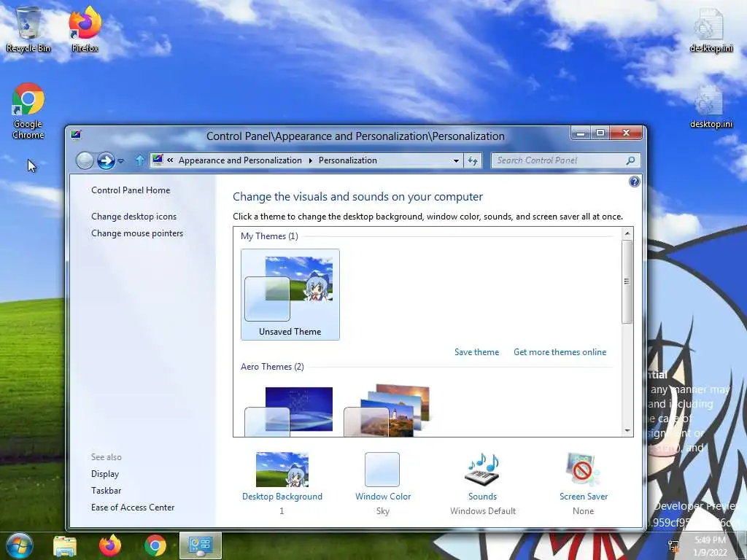The height and width of the screenshot is (560, 747).
Task: Open Windows Explorer from the taskbar
Action: (x=65, y=546)
